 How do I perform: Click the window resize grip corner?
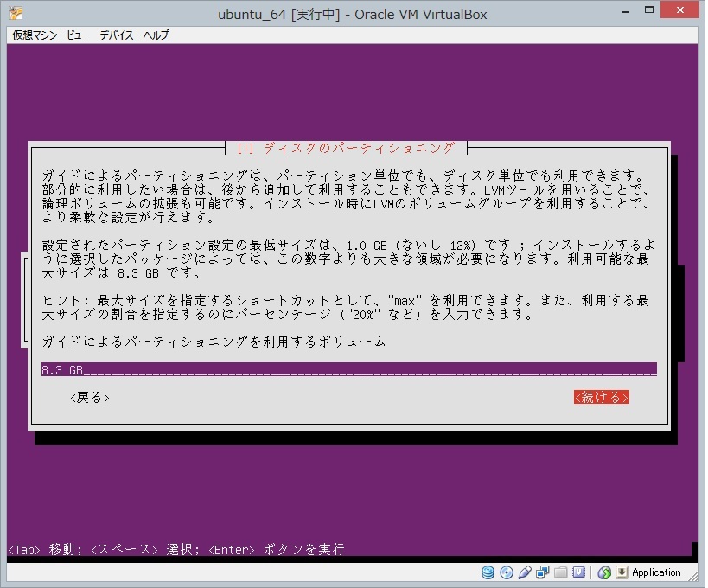(x=693, y=576)
